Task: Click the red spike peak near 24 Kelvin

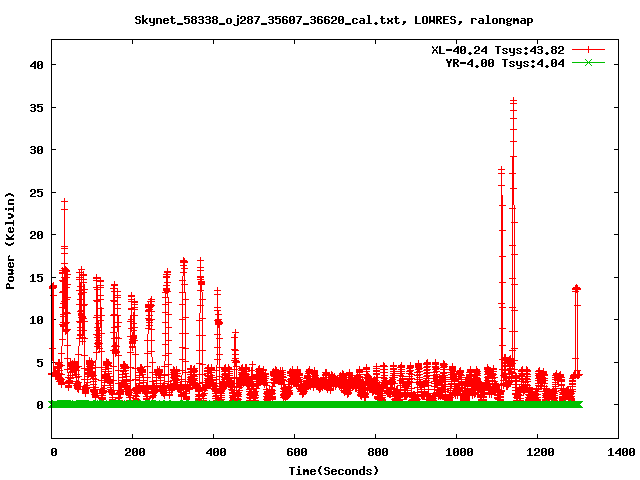Action: (x=64, y=201)
